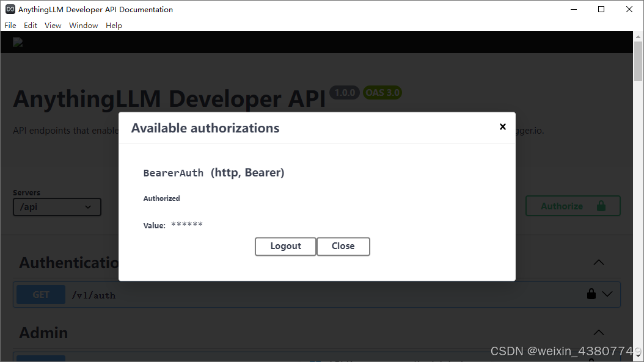Click the scrollbar up arrow
Image resolution: width=644 pixels, height=362 pixels.
638,36
